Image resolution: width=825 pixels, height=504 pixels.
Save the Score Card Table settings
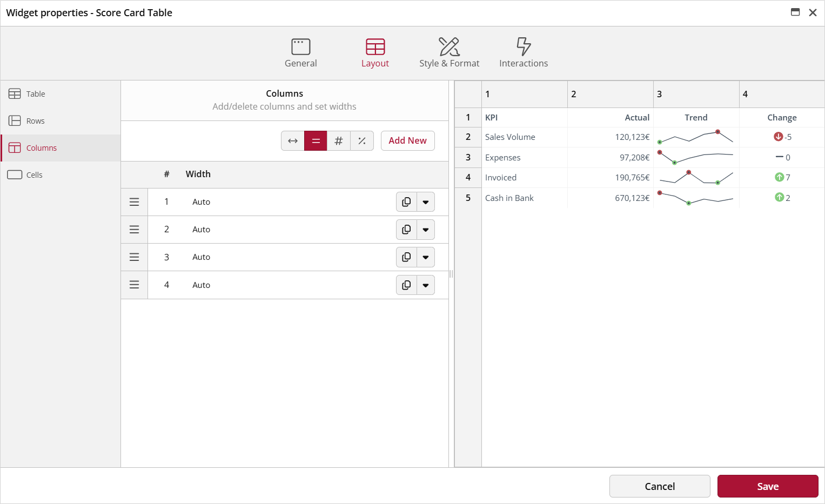[x=768, y=486]
